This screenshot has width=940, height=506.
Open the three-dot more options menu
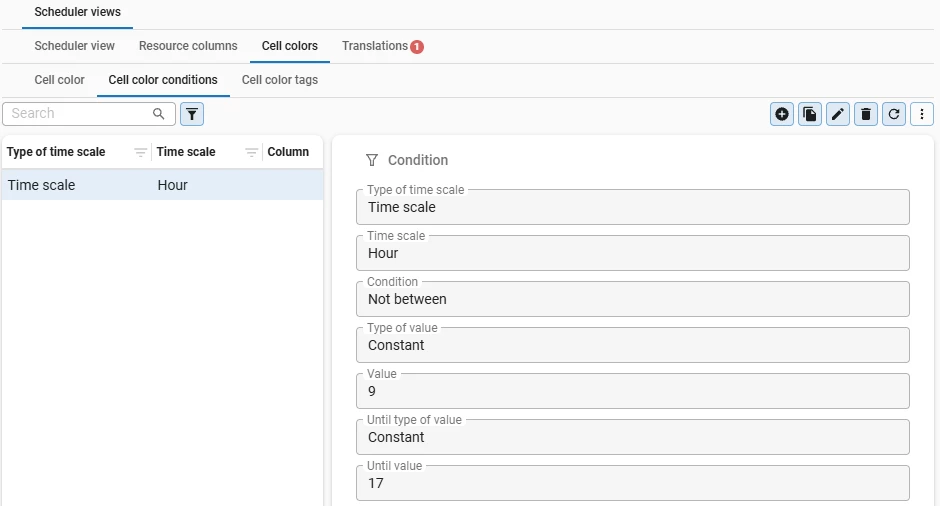922,114
